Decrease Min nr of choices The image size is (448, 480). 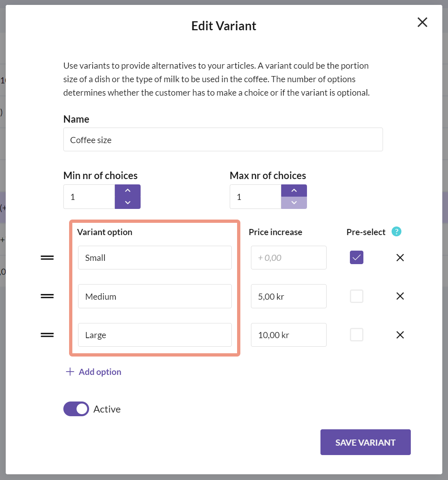coord(128,203)
